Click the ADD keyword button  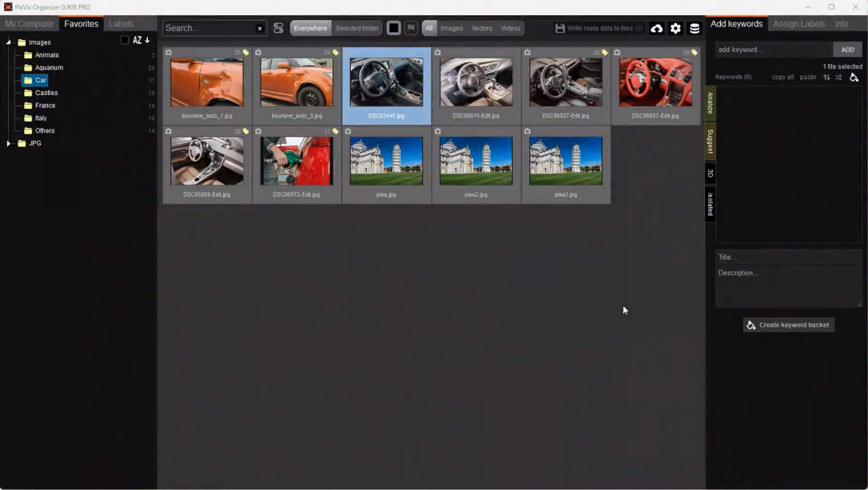pos(847,50)
